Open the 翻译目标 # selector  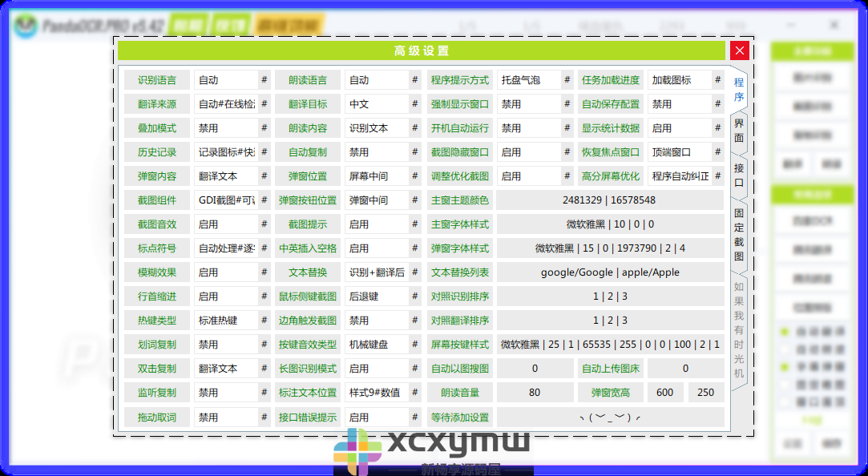(416, 103)
